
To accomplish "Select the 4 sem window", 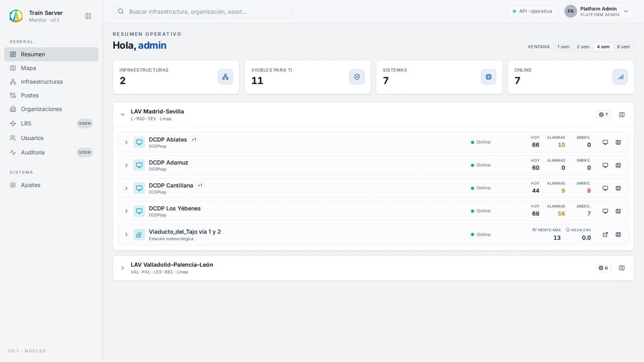I will (x=603, y=47).
